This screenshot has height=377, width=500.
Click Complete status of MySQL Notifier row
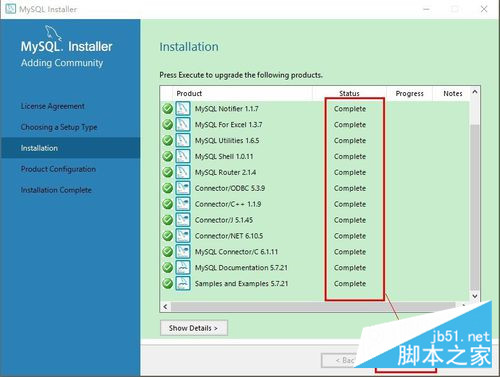(350, 109)
